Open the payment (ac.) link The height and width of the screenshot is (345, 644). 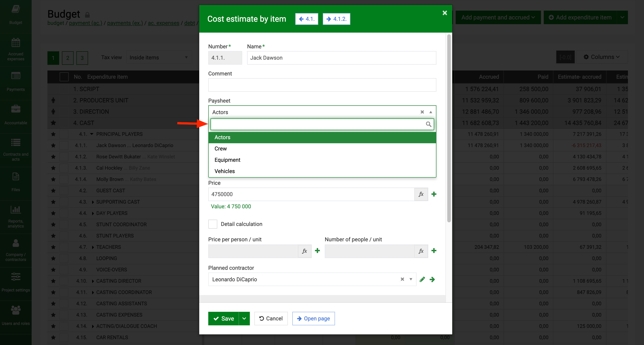[86, 23]
